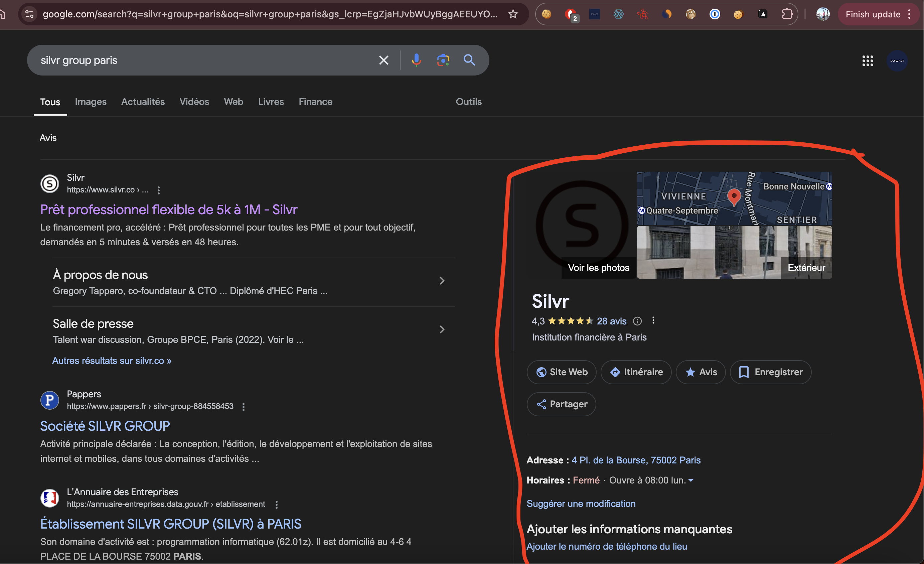Screen dimensions: 924x564
Task: Click the Itinéraire button
Action: [636, 372]
